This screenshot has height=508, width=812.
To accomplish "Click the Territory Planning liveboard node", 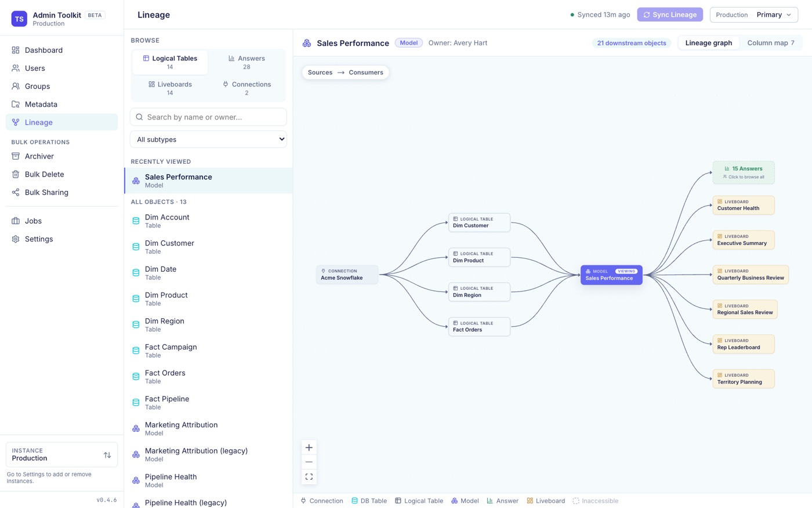I will tap(744, 379).
